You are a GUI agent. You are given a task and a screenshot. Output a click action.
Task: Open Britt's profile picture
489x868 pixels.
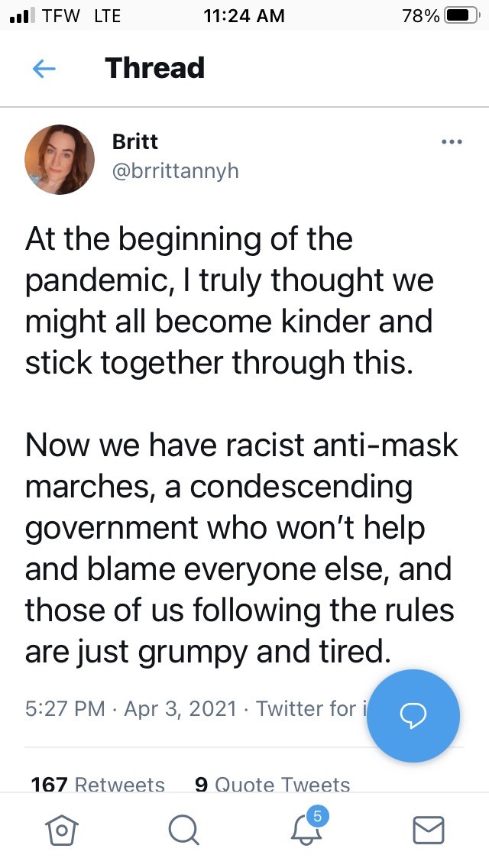(x=60, y=159)
